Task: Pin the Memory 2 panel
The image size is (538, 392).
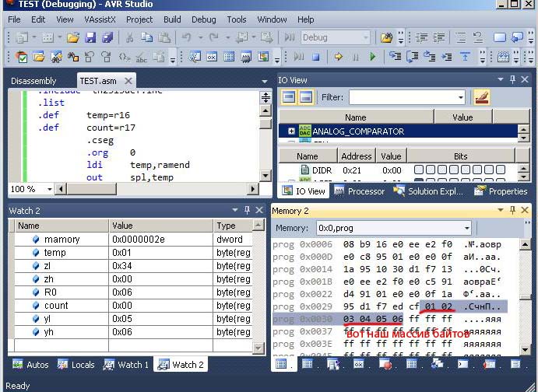Action: (512, 210)
